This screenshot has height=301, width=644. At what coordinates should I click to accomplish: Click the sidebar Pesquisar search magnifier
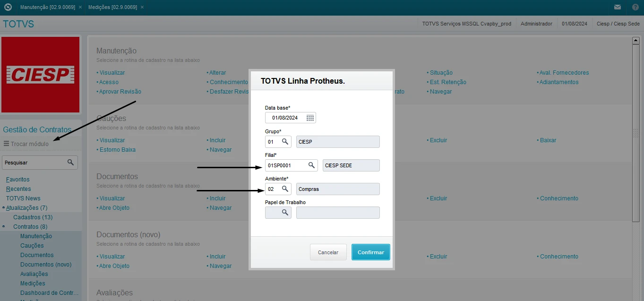click(70, 162)
